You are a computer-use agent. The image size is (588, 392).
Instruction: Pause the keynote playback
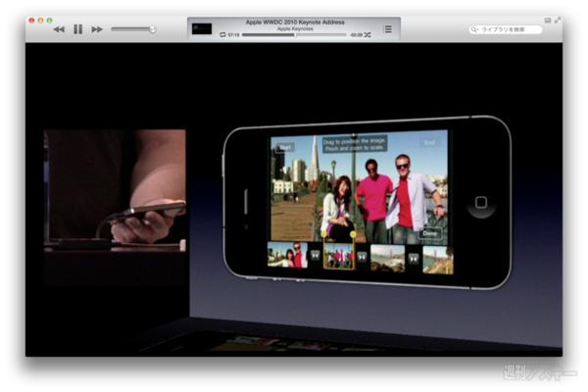pyautogui.click(x=78, y=29)
